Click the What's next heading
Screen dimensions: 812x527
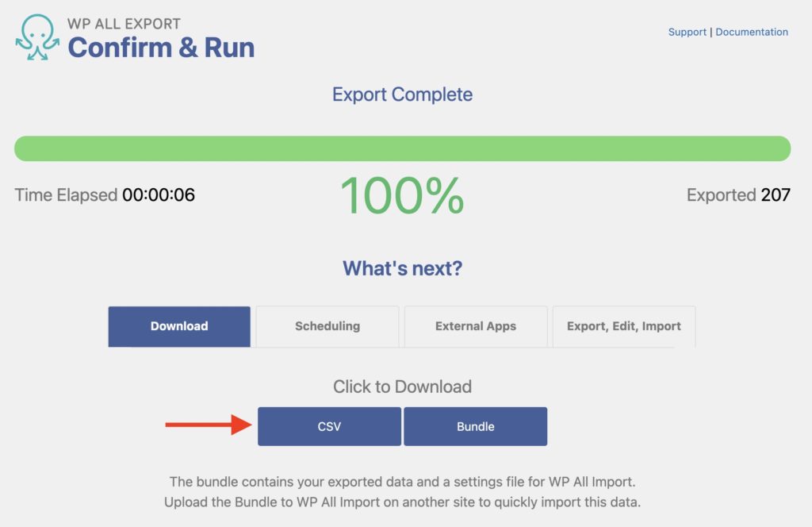tap(401, 268)
